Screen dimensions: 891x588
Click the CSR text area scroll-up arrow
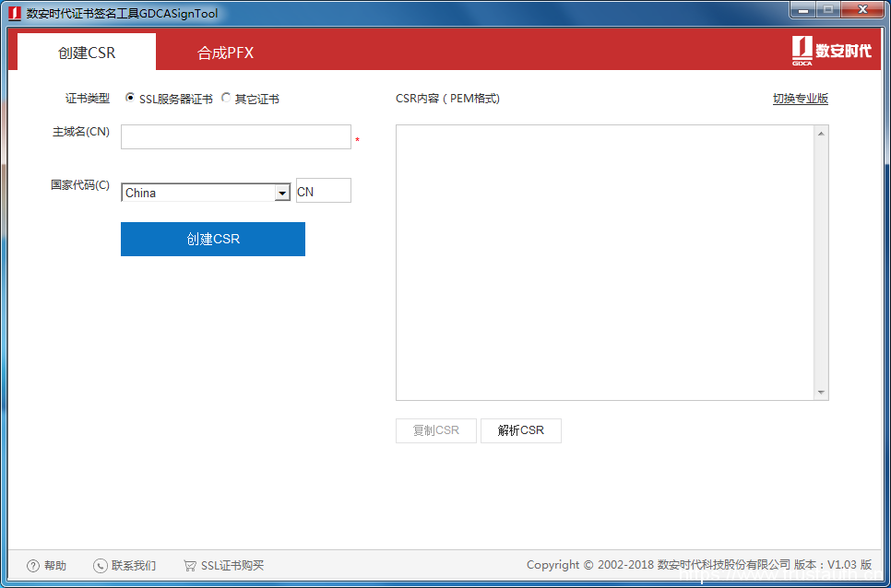pyautogui.click(x=821, y=134)
